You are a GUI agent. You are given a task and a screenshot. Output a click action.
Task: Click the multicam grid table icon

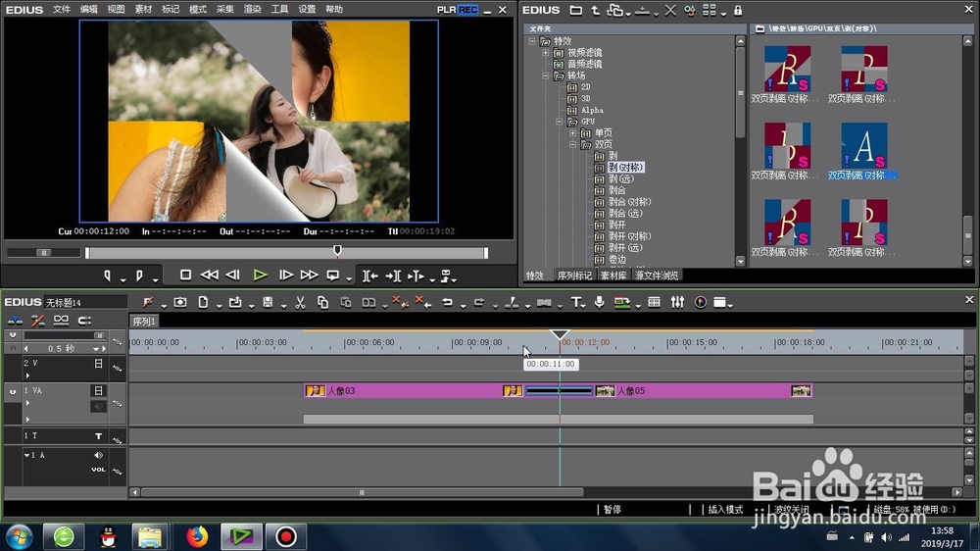[654, 303]
